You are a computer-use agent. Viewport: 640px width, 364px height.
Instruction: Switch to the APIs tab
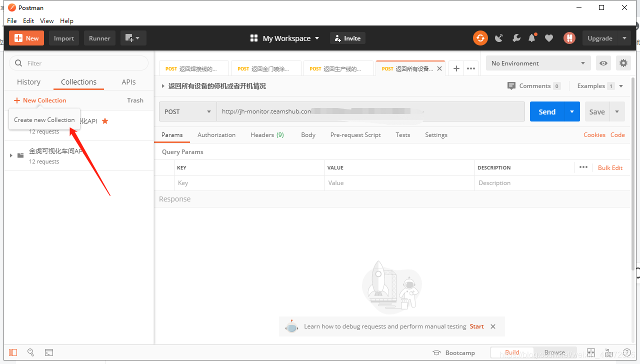click(128, 82)
